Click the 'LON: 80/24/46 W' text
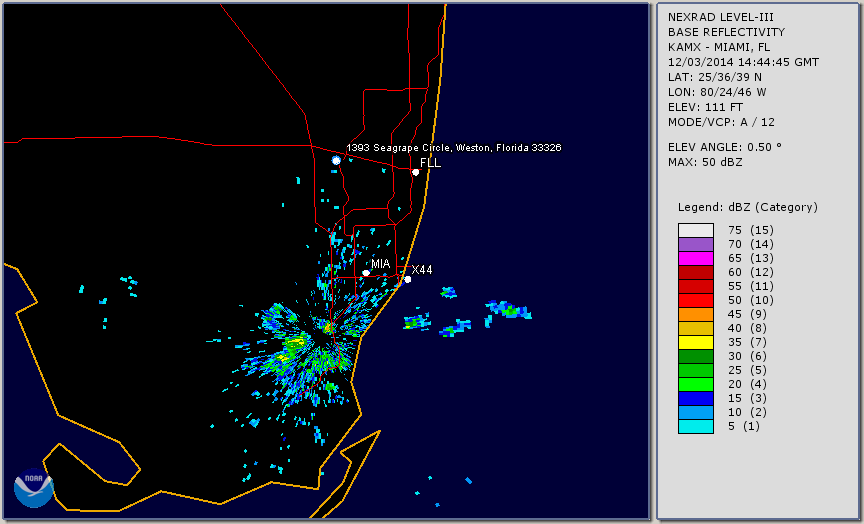The width and height of the screenshot is (864, 524). 717,92
